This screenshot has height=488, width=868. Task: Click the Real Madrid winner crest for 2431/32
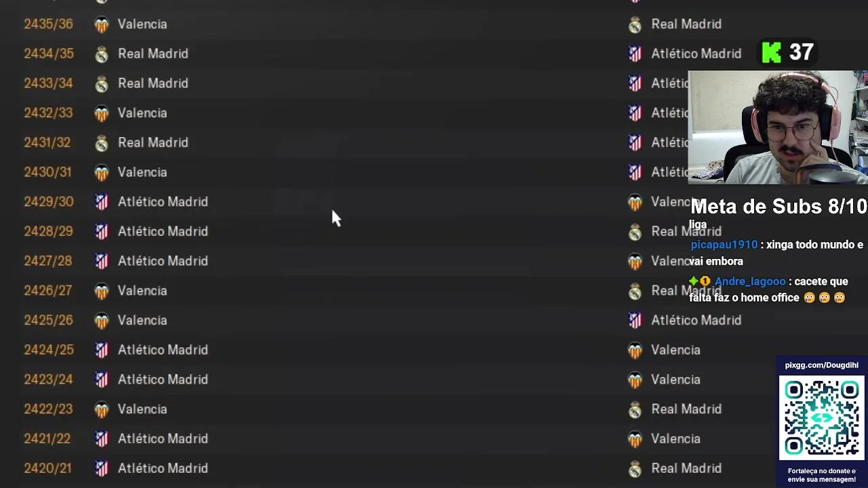(x=102, y=143)
